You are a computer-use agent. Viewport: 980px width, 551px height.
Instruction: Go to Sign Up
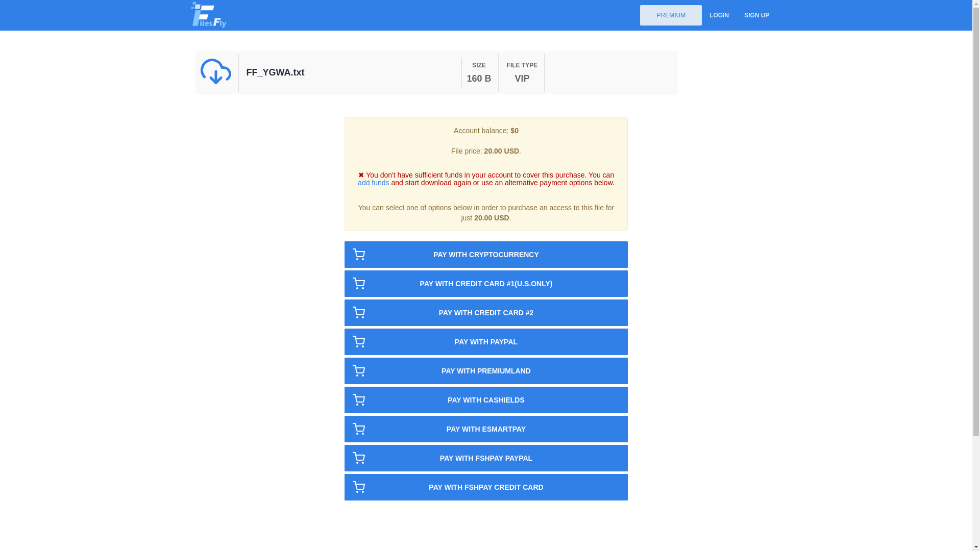click(756, 15)
